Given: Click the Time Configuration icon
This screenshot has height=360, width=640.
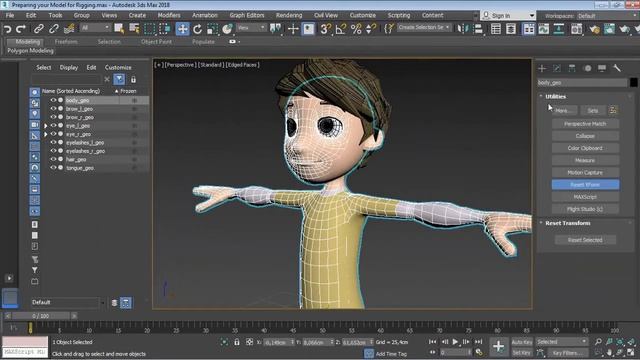Looking at the screenshot, I should pyautogui.click(x=479, y=352).
